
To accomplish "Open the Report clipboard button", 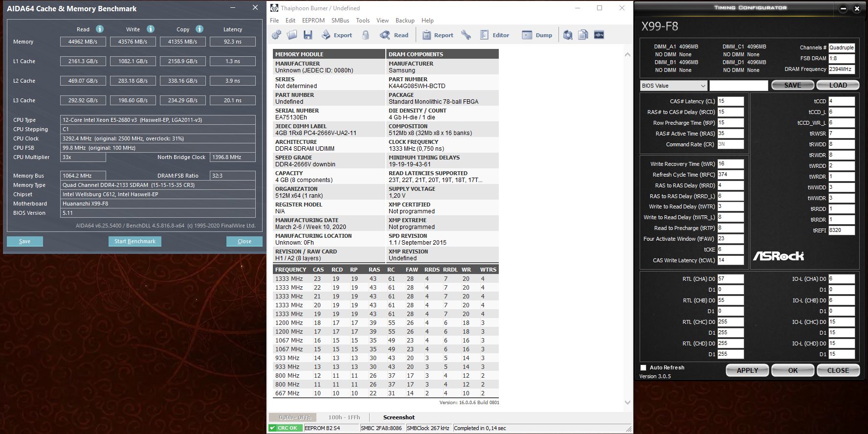I will [x=438, y=35].
